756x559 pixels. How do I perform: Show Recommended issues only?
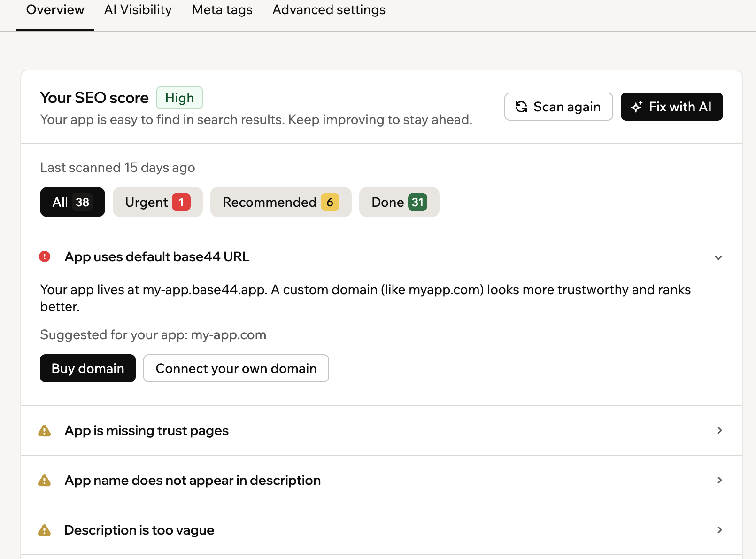click(281, 202)
